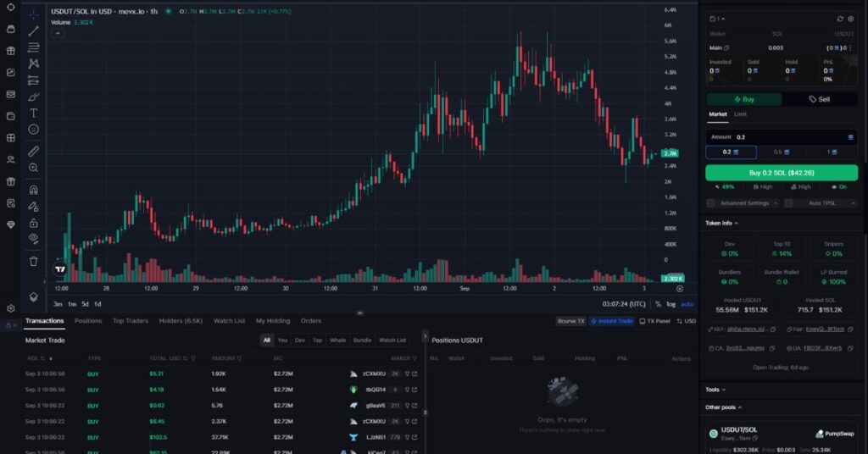The width and height of the screenshot is (868, 454).
Task: Enable the Auto TPSL checkbox
Action: point(788,203)
